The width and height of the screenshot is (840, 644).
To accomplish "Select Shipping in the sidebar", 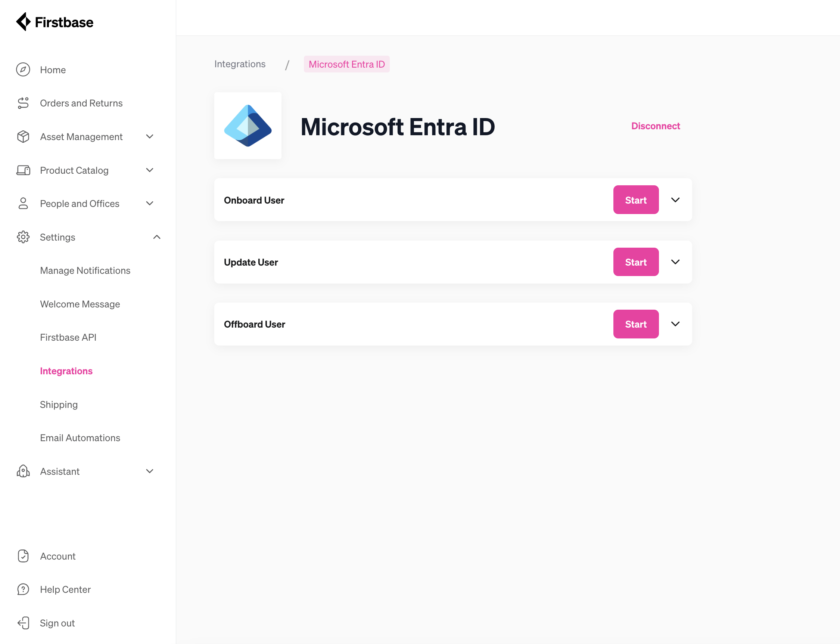I will (59, 405).
